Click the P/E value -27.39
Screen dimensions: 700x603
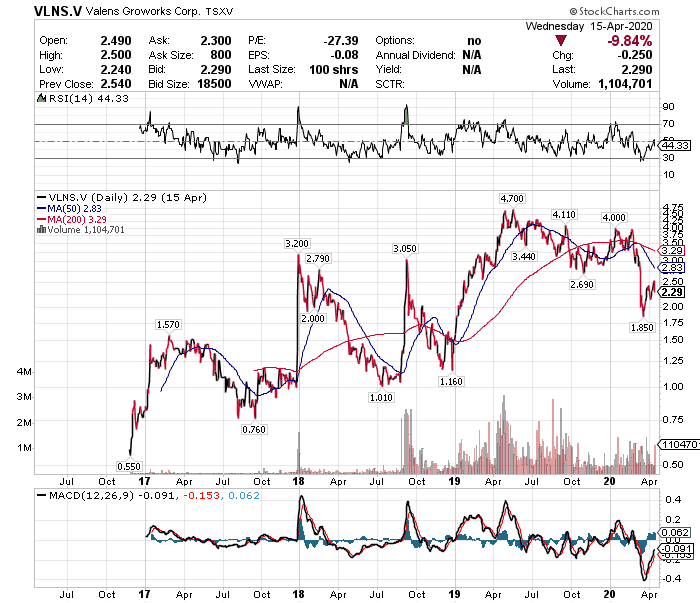341,41
